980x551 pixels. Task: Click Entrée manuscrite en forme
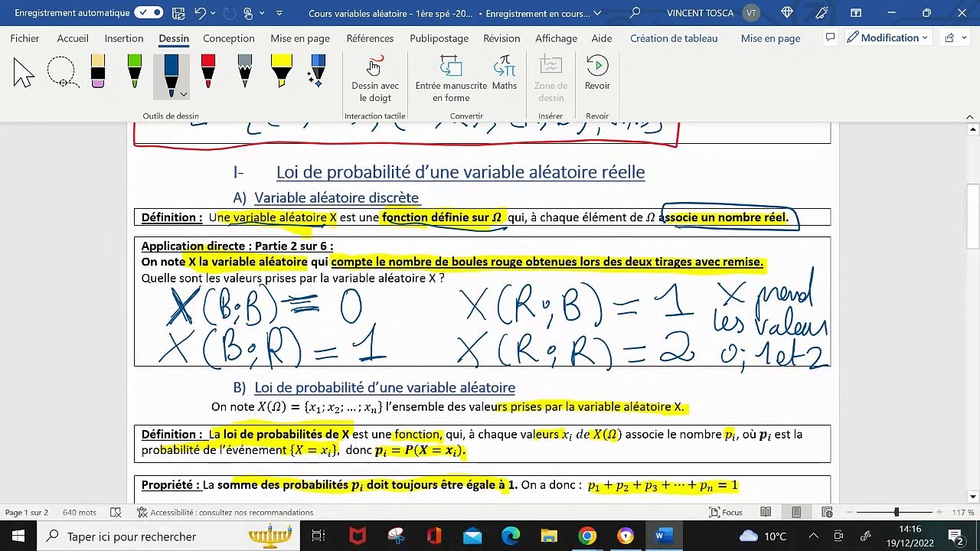click(451, 79)
